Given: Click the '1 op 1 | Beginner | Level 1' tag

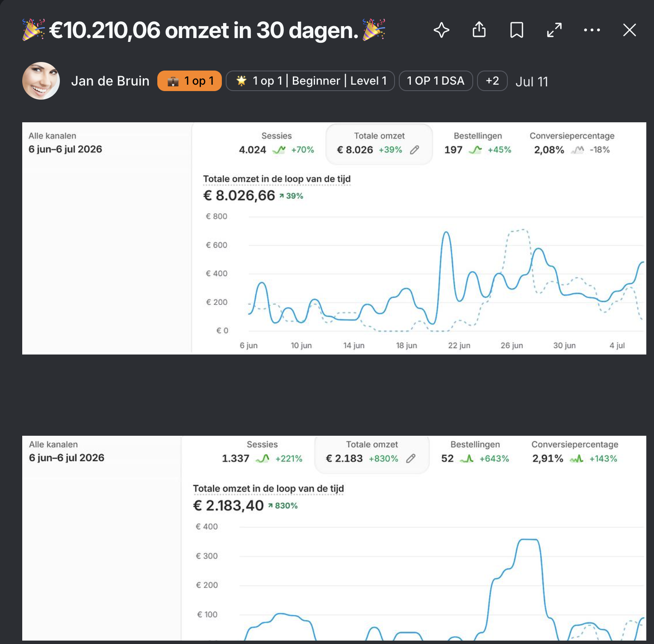Looking at the screenshot, I should (x=310, y=81).
